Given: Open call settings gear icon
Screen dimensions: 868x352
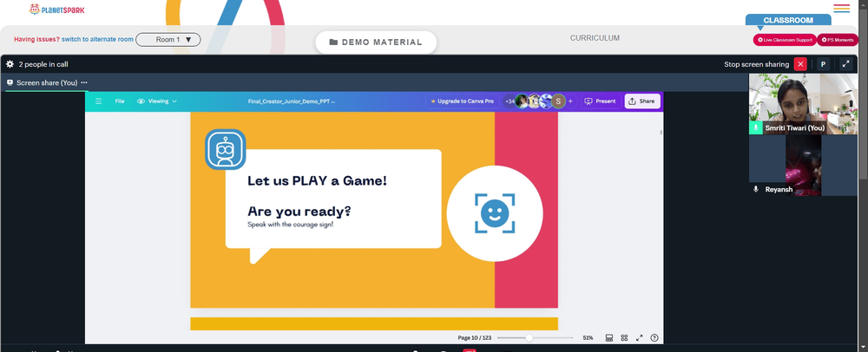Looking at the screenshot, I should click(x=10, y=64).
